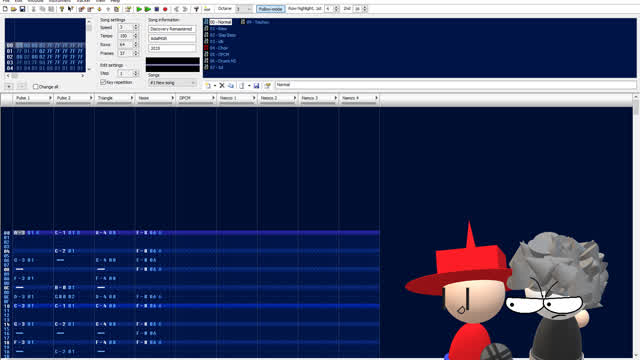Select the instrument numbered 02 in the list
This screenshot has height=360, width=640.
point(220,35)
